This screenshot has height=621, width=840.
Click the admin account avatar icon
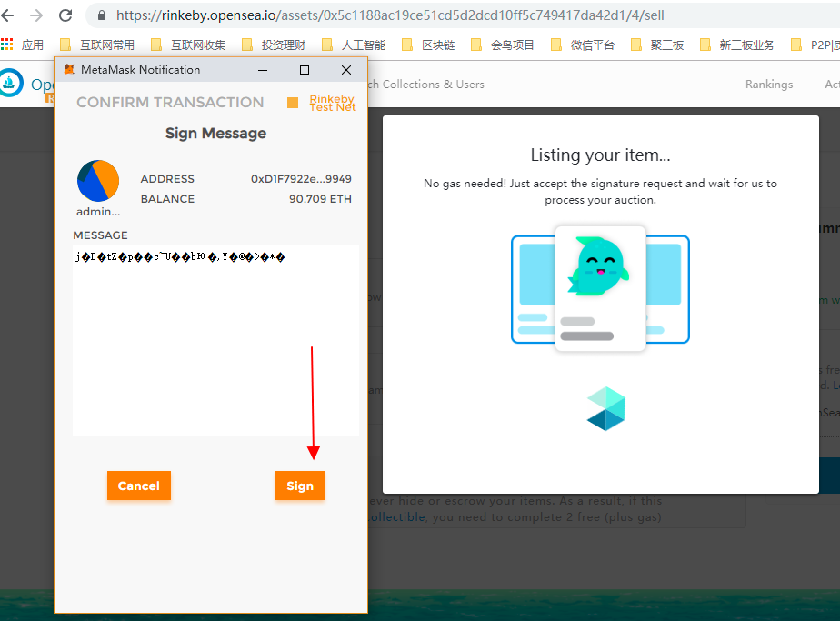click(x=98, y=181)
